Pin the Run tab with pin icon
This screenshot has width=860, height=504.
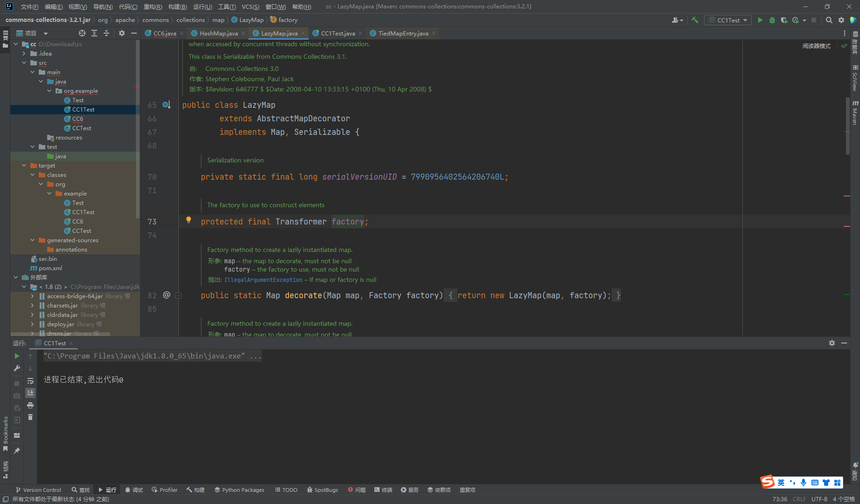point(17,451)
